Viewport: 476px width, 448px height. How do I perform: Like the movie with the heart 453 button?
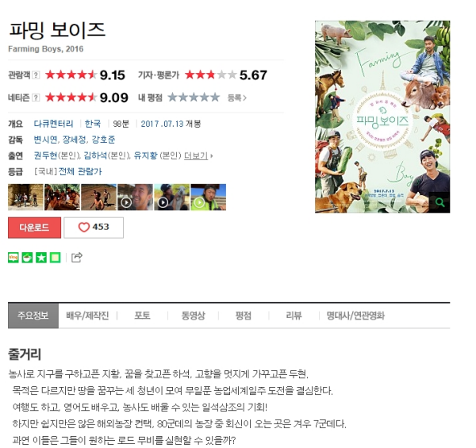[x=94, y=228]
